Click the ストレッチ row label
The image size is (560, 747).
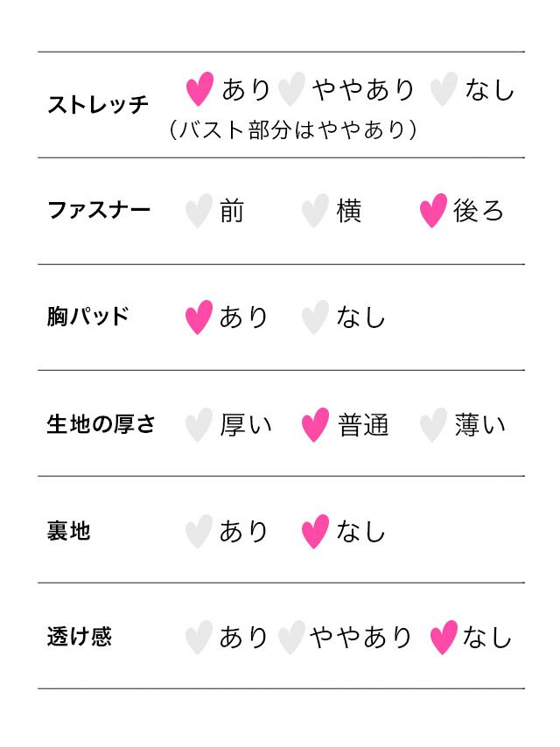coord(98,105)
